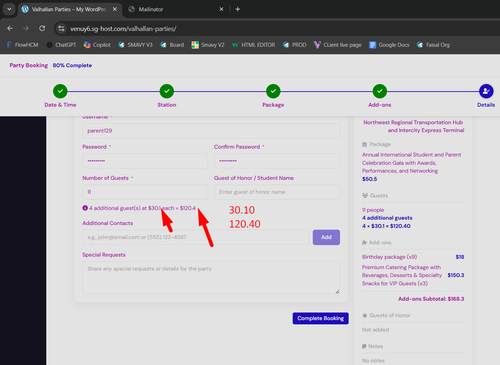Viewport: 500px width, 365px height.
Task: Go forward to next page
Action: 26,29
